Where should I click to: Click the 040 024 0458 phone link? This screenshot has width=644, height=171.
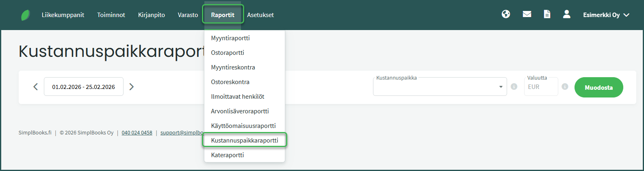(x=137, y=133)
